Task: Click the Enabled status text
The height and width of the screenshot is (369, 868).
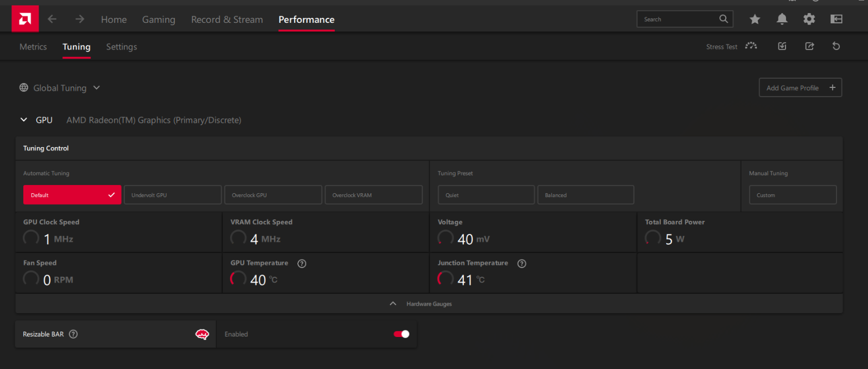Action: click(236, 334)
